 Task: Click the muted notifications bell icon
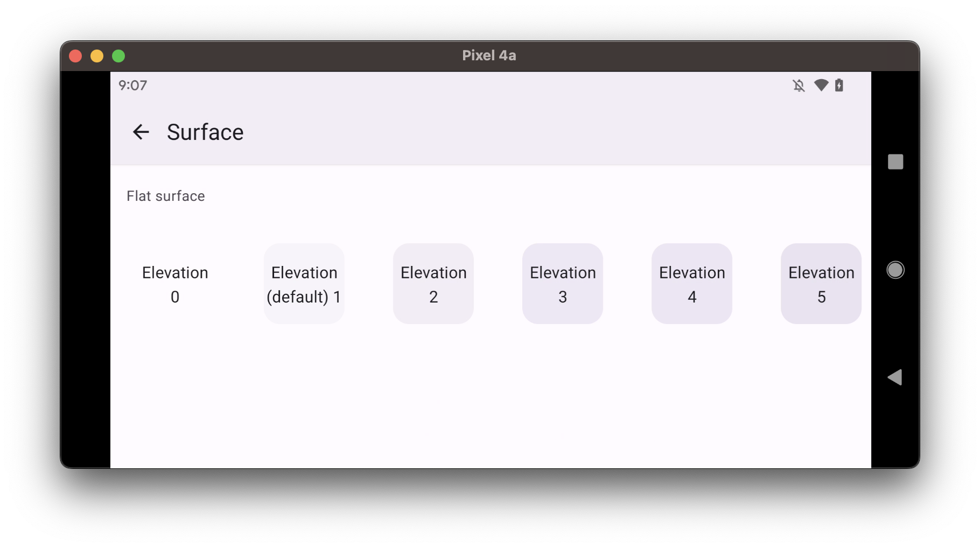(799, 86)
